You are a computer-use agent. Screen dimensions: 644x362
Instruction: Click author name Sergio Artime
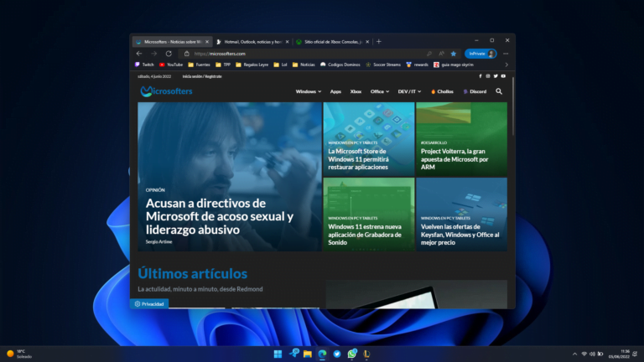point(159,241)
